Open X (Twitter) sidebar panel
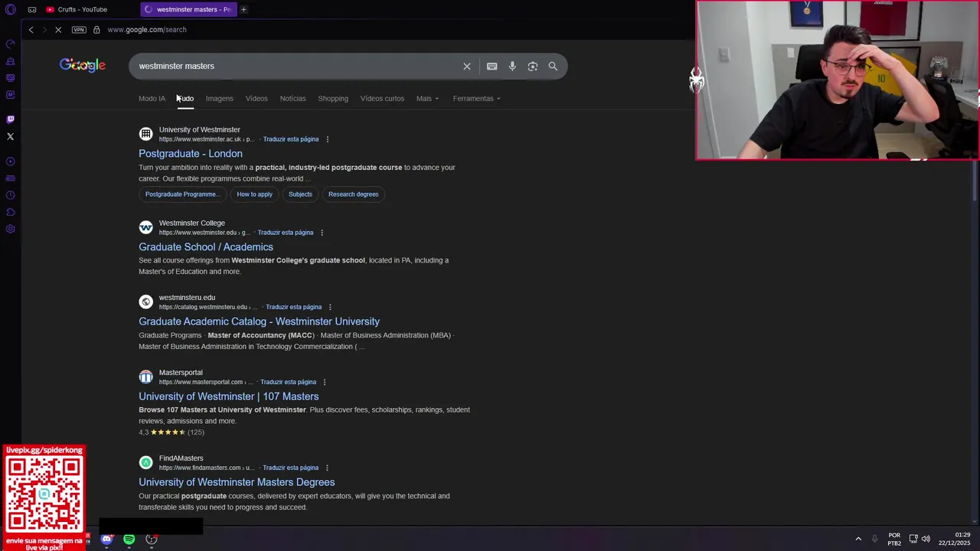This screenshot has height=551, width=980. click(10, 136)
